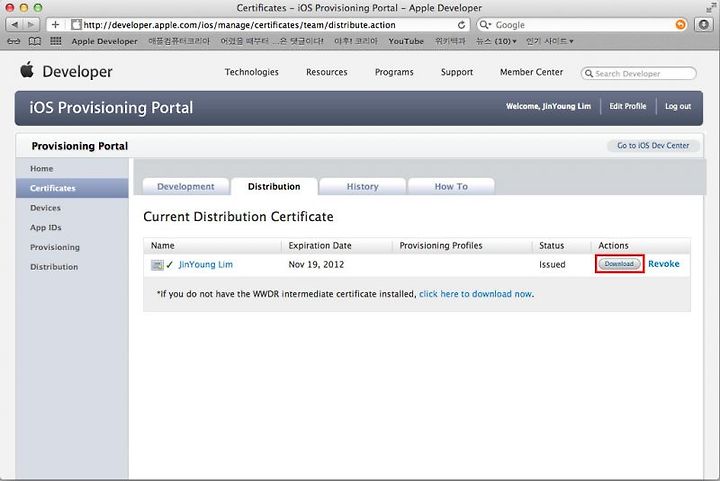The width and height of the screenshot is (720, 481).
Task: Click the certificate icon beside JinYoung Lim
Action: [x=157, y=265]
